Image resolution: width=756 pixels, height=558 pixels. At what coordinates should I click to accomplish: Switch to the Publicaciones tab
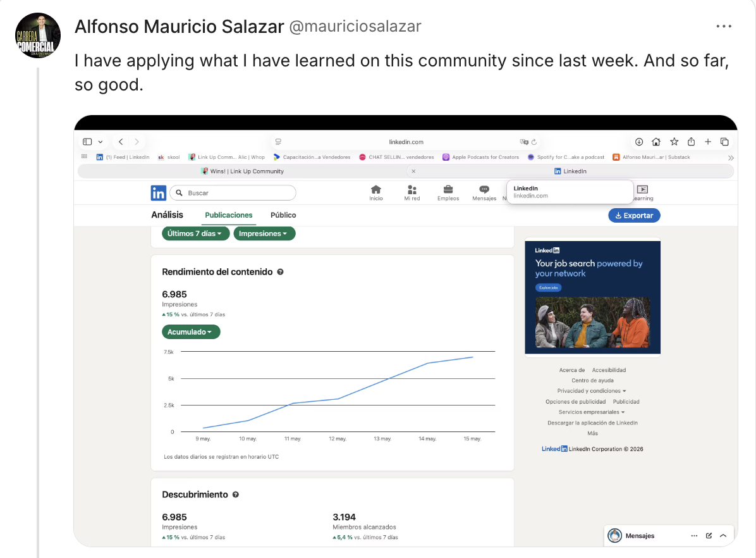coord(229,215)
